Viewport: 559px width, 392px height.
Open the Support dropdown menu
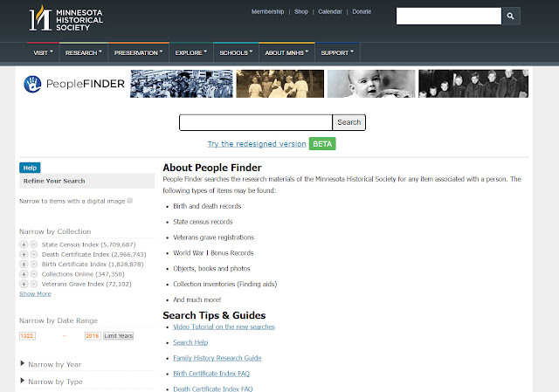click(x=337, y=52)
